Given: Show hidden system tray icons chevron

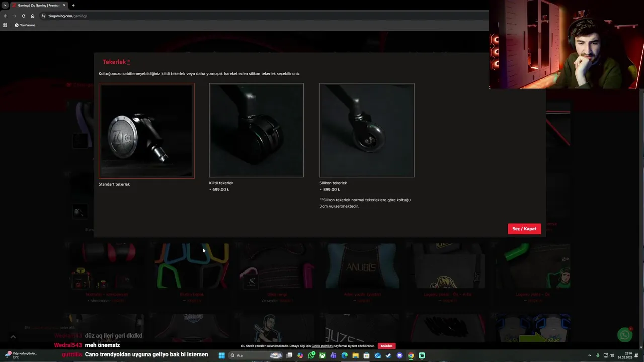Looking at the screenshot, I should click(x=590, y=355).
